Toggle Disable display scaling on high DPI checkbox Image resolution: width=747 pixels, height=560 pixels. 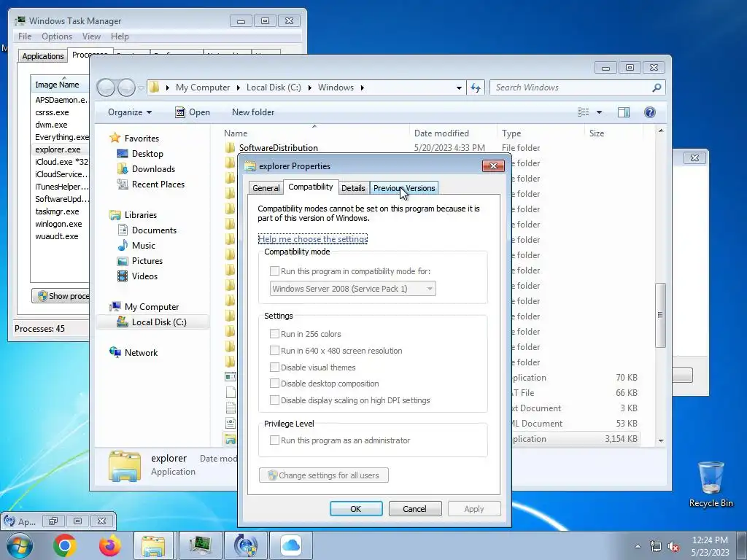click(274, 400)
